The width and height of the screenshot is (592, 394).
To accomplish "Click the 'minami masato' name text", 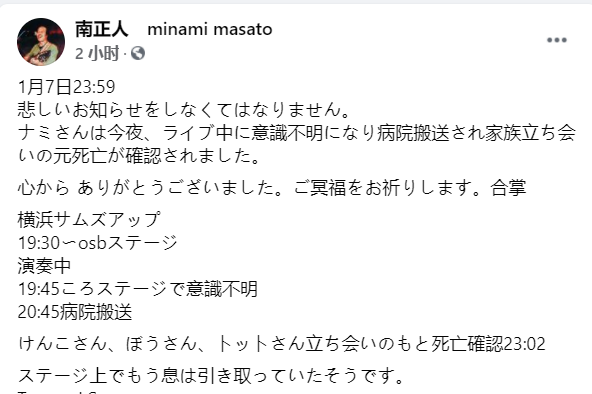I will [210, 29].
